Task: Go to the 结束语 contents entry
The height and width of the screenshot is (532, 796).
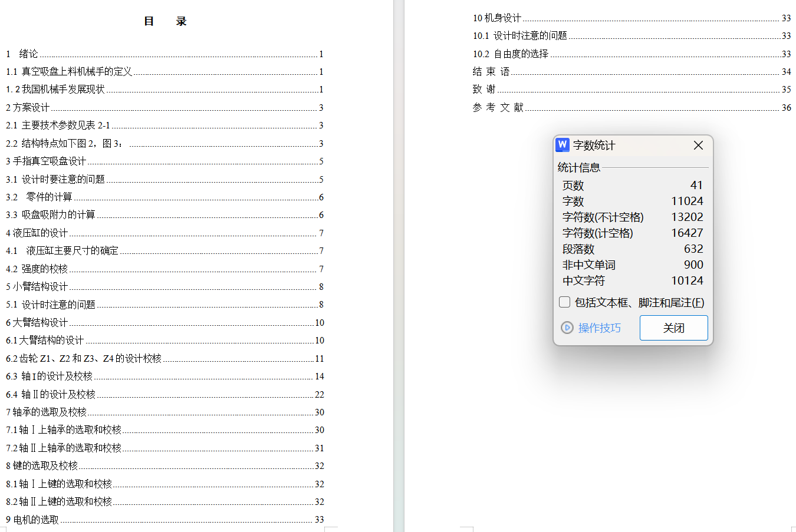Action: 631,71
